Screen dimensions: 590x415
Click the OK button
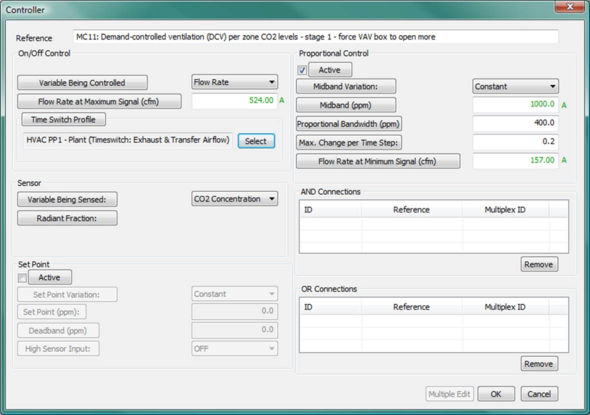[496, 394]
